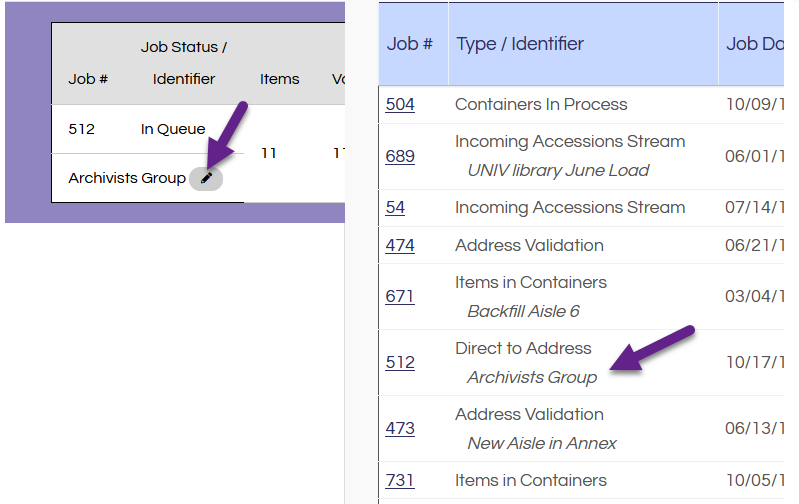Open job number 512 link in table

tap(400, 362)
